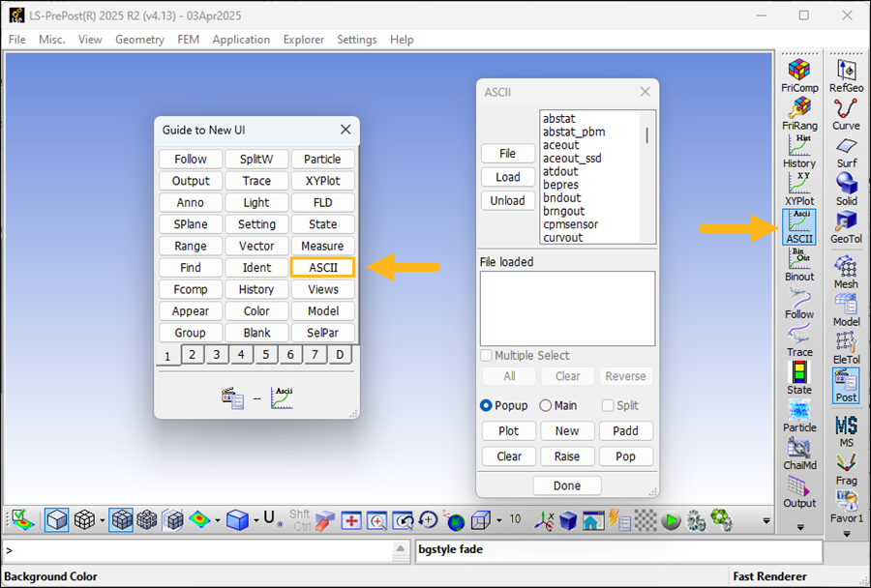Image resolution: width=871 pixels, height=588 pixels.
Task: Switch to tab 3 in Guide to New UI
Action: [217, 355]
